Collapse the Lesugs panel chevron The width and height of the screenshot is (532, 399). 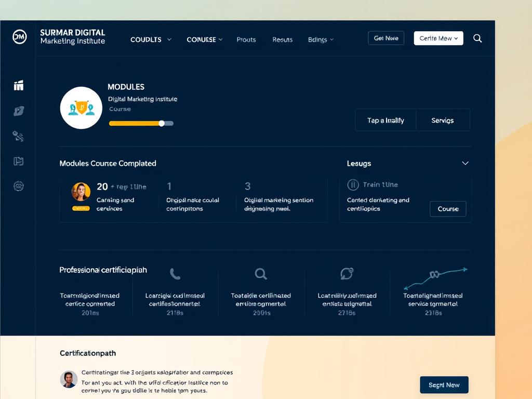(465, 163)
